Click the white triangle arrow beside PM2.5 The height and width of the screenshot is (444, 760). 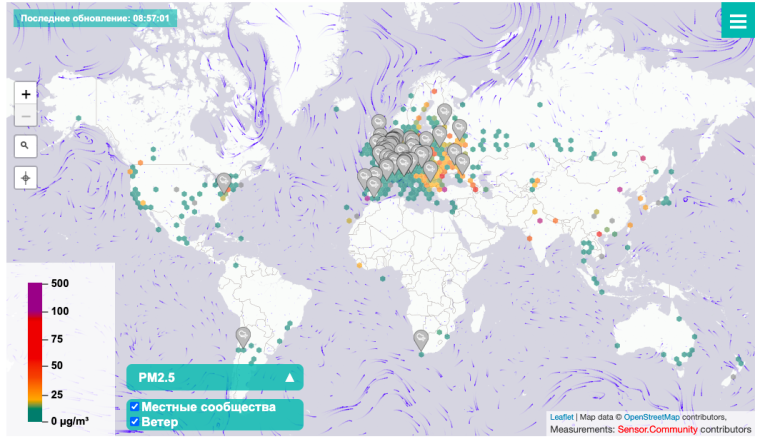(x=290, y=378)
